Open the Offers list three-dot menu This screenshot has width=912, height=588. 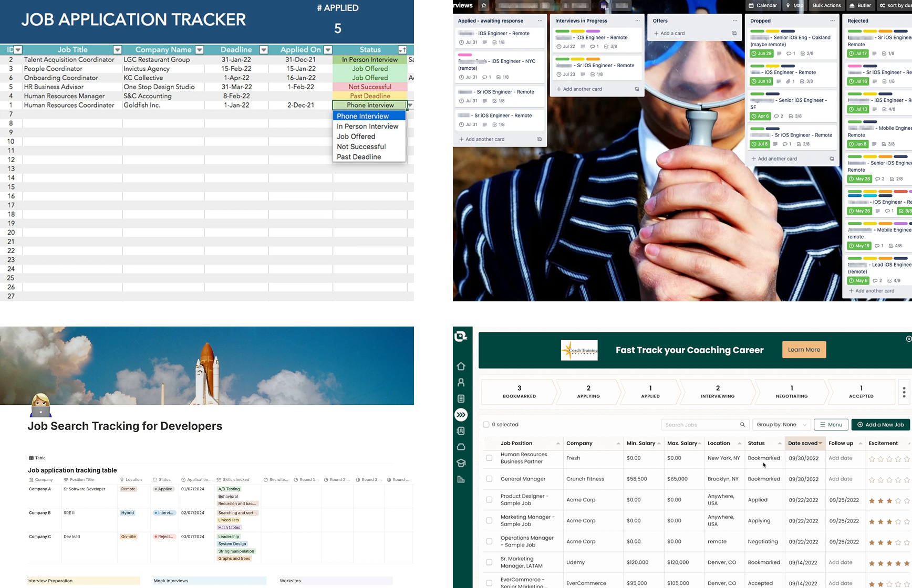coord(734,21)
